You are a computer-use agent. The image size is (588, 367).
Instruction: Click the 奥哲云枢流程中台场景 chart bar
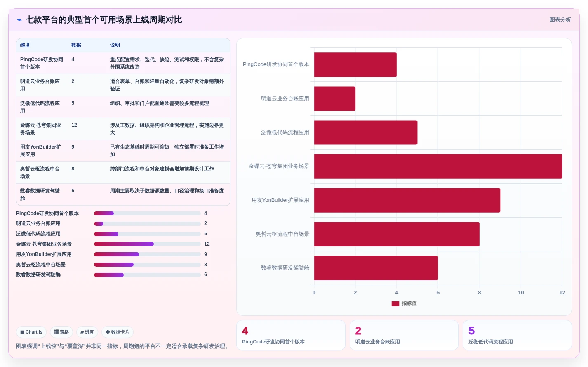coord(397,234)
